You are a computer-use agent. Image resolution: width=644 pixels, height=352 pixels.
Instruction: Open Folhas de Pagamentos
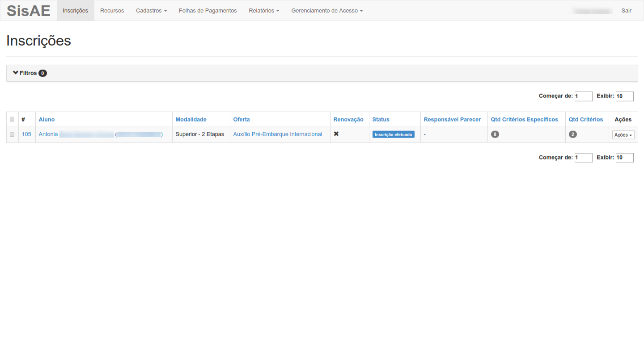pos(208,11)
